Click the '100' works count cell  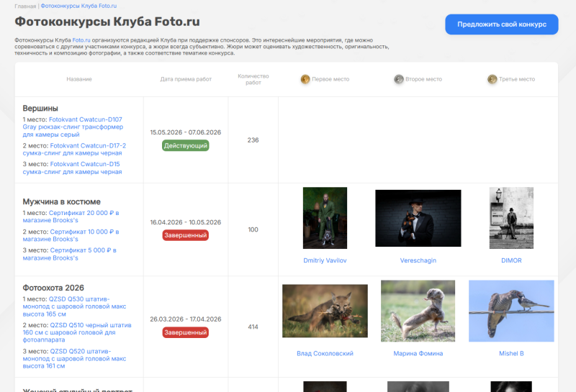click(253, 229)
